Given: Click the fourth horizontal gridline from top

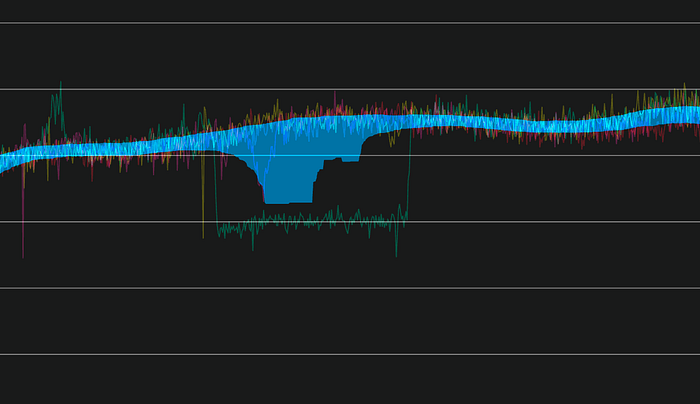Looking at the screenshot, I should click(x=550, y=221).
